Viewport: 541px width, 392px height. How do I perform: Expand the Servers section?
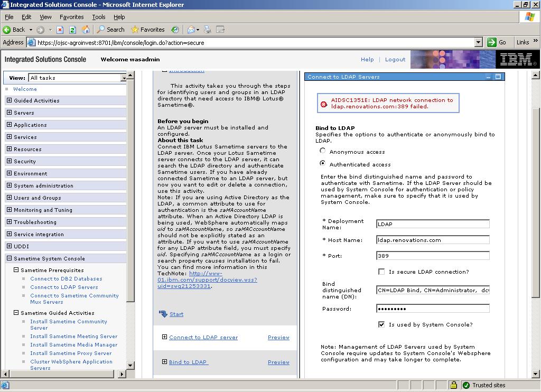[10, 113]
